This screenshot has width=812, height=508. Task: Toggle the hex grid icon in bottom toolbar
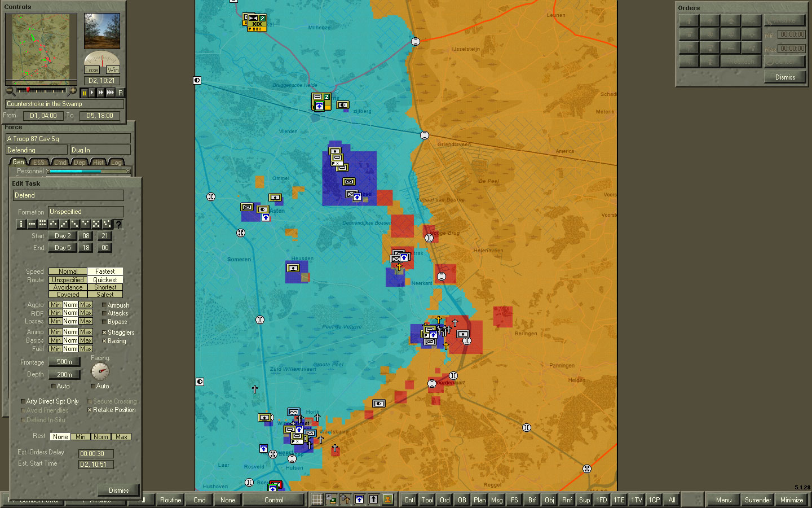pyautogui.click(x=317, y=500)
